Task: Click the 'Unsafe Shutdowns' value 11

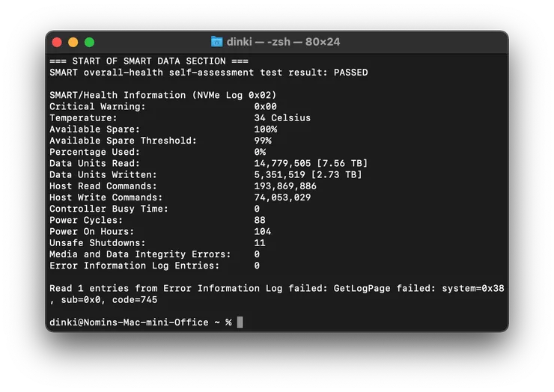Action: (260, 242)
